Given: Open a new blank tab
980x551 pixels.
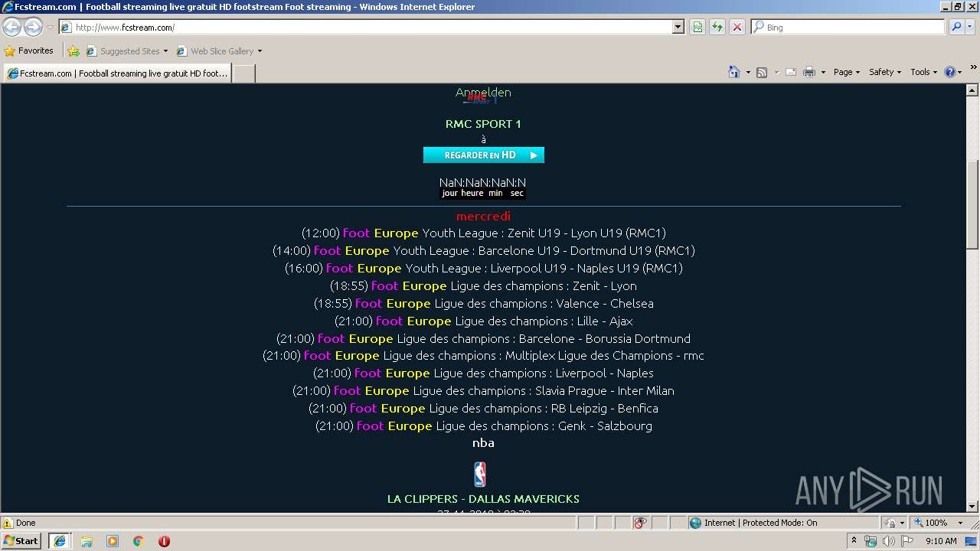Looking at the screenshot, I should point(243,73).
